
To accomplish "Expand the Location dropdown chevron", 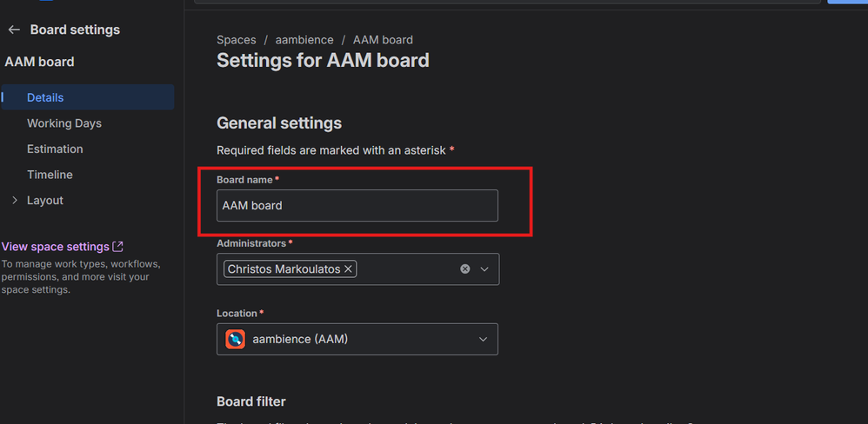I will click(x=483, y=339).
